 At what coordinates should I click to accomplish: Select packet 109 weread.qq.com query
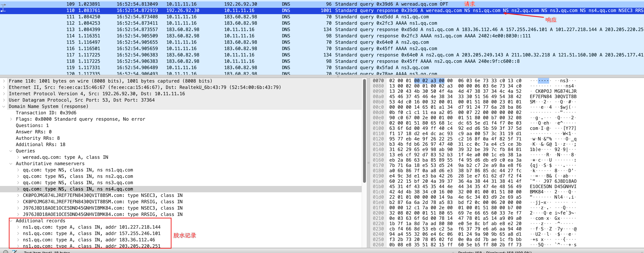[322, 4]
